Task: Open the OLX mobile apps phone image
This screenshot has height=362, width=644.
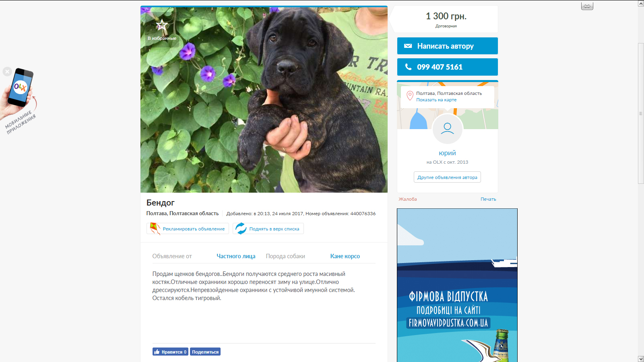Action: pos(20,88)
